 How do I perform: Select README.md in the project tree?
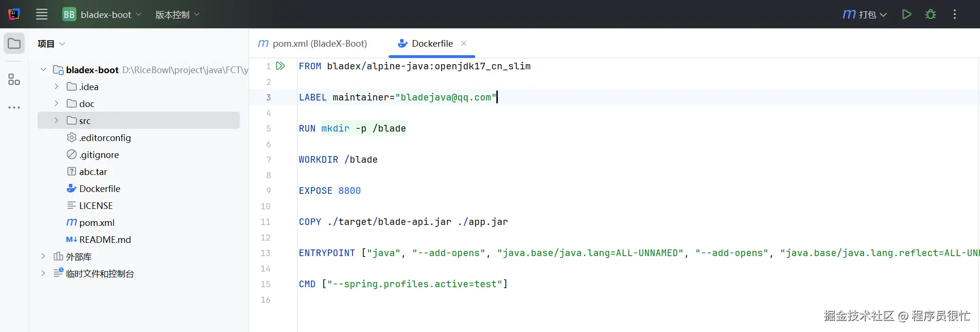(105, 240)
